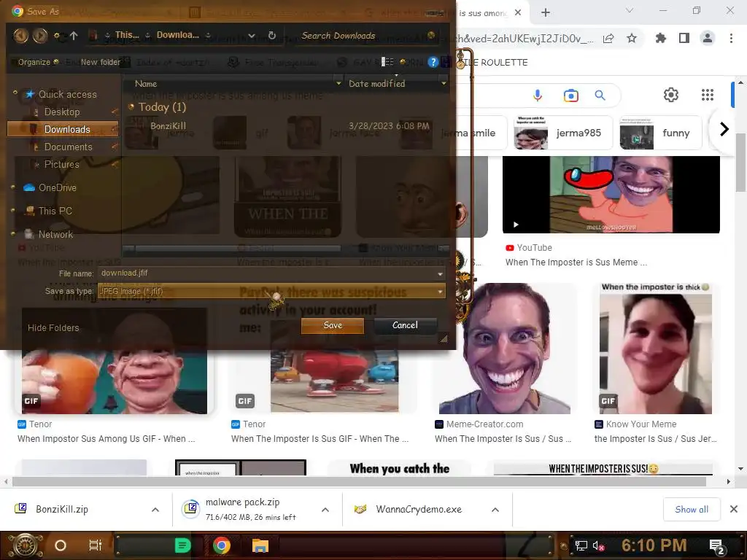Open new Chrome tab

pos(546,12)
